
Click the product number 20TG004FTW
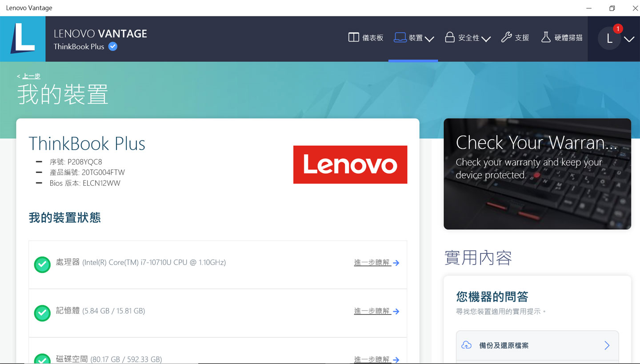coord(103,172)
